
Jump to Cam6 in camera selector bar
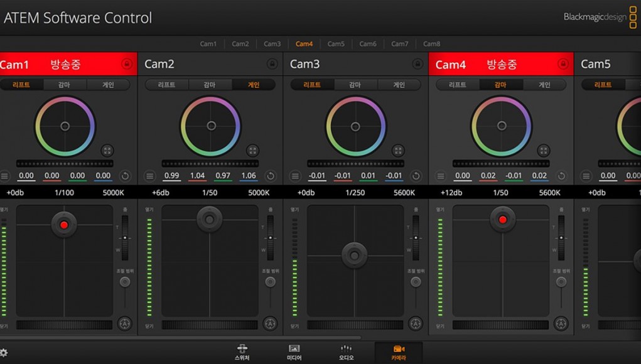click(367, 44)
